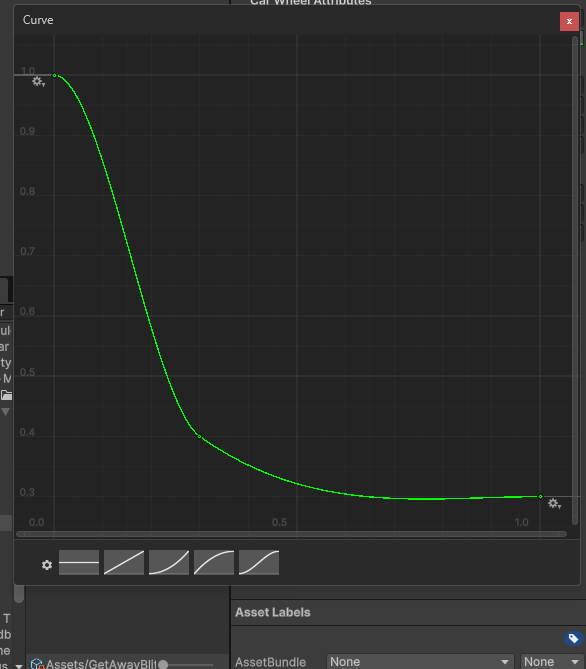Select the ease-in-out S-curve preset
The width and height of the screenshot is (586, 669).
pyautogui.click(x=259, y=562)
